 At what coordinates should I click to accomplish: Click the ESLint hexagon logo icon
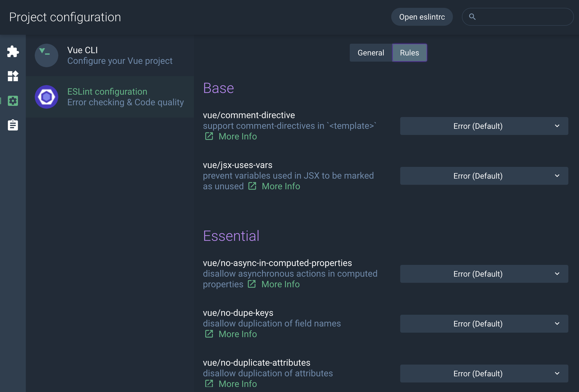pyautogui.click(x=46, y=97)
